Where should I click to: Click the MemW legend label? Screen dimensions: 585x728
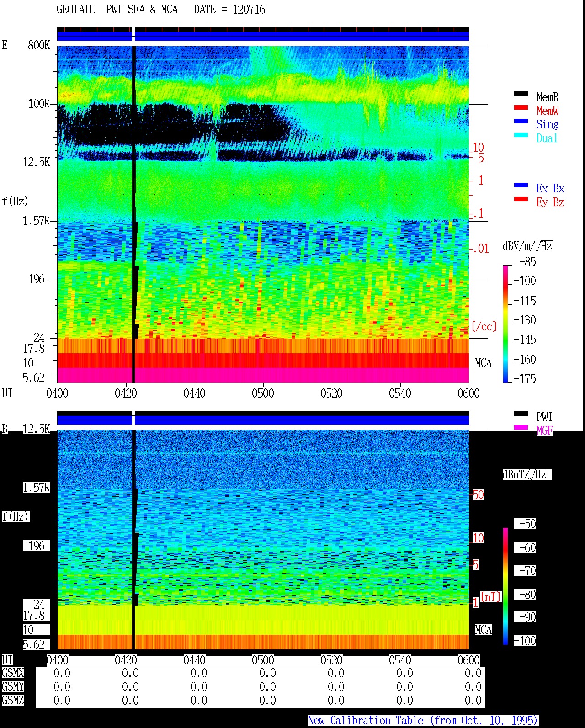[x=548, y=111]
